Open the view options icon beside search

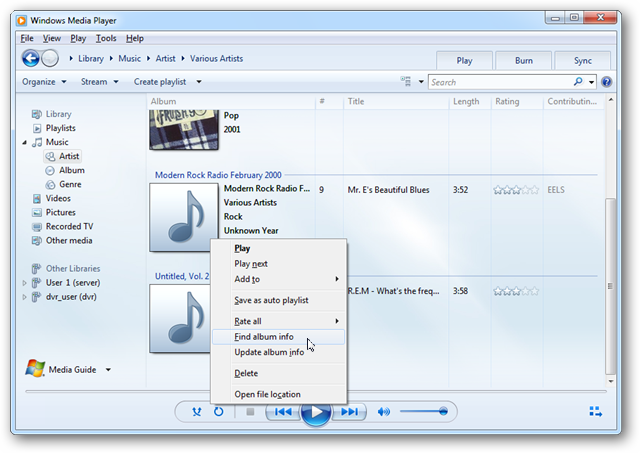point(405,82)
